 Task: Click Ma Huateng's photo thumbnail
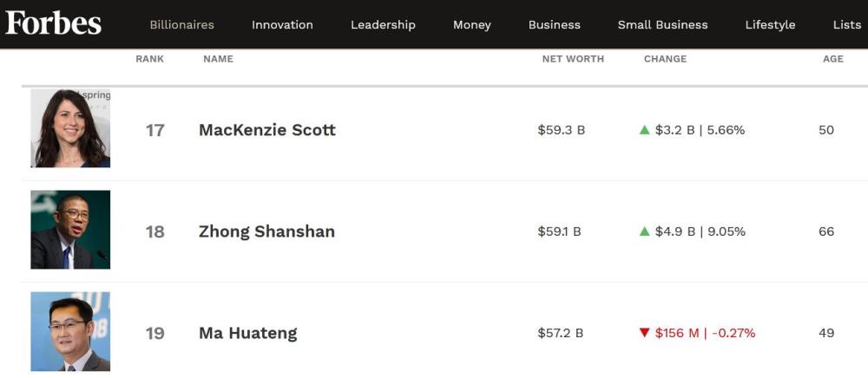point(70,331)
